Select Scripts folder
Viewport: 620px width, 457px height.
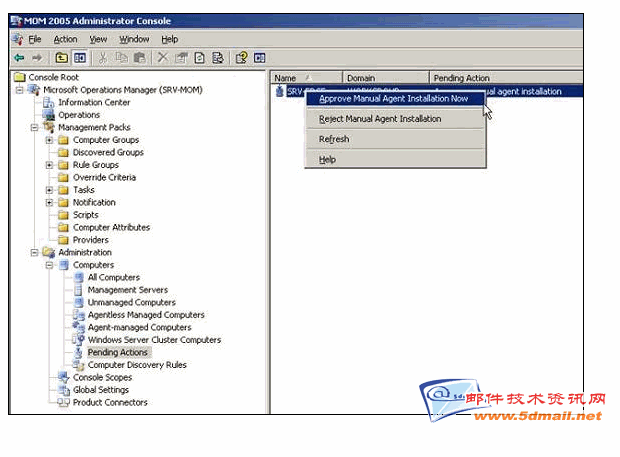coord(85,215)
